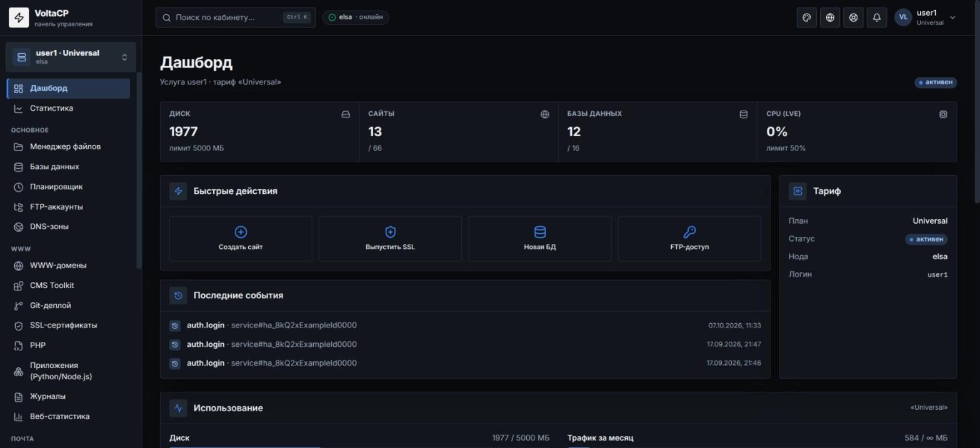
Task: Click the Universal plan value in Тариф
Action: point(930,221)
